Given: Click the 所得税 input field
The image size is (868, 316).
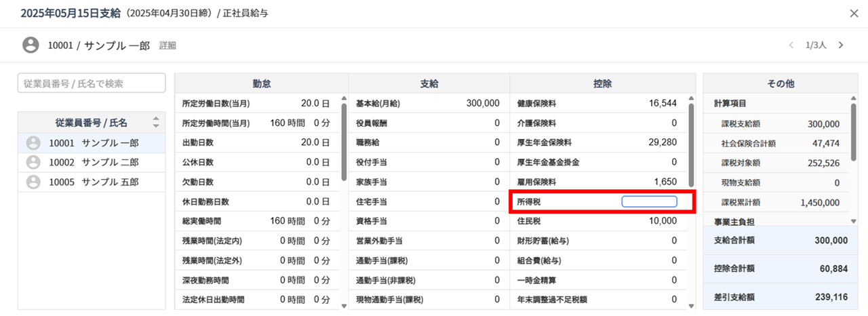Looking at the screenshot, I should (650, 201).
